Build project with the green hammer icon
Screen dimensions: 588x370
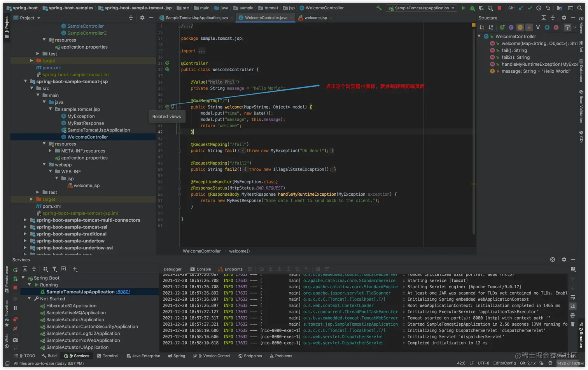tap(379, 8)
